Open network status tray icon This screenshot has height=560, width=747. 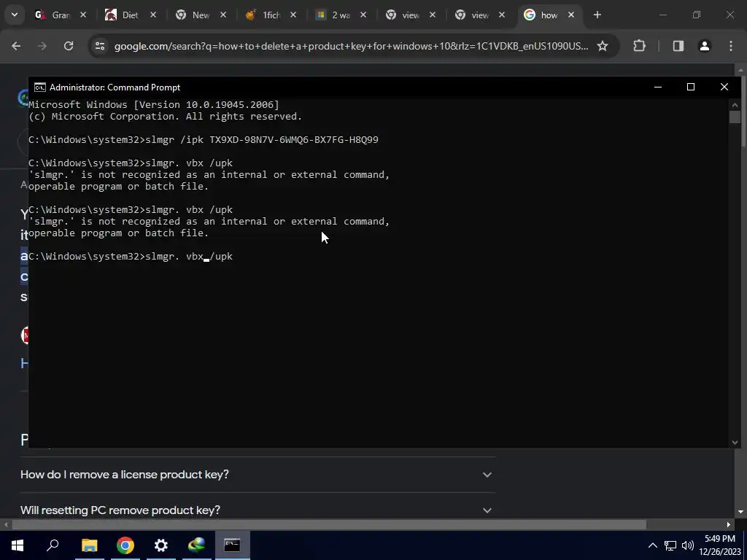[x=670, y=545]
